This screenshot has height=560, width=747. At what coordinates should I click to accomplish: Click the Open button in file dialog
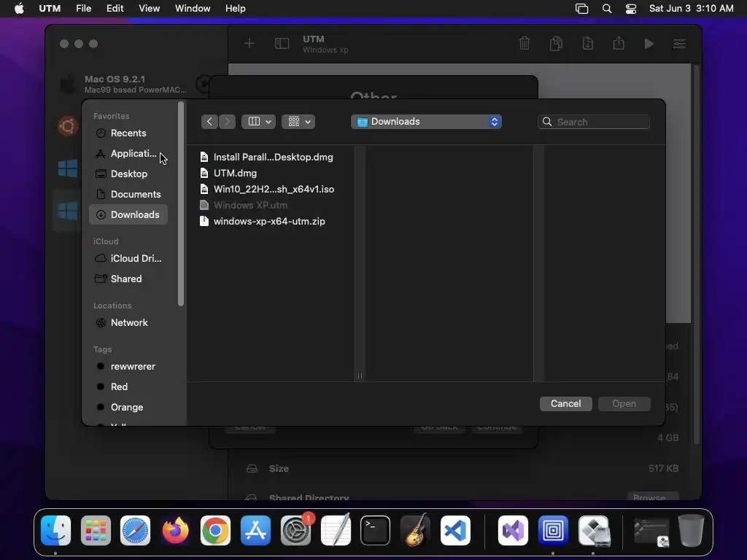[624, 404]
